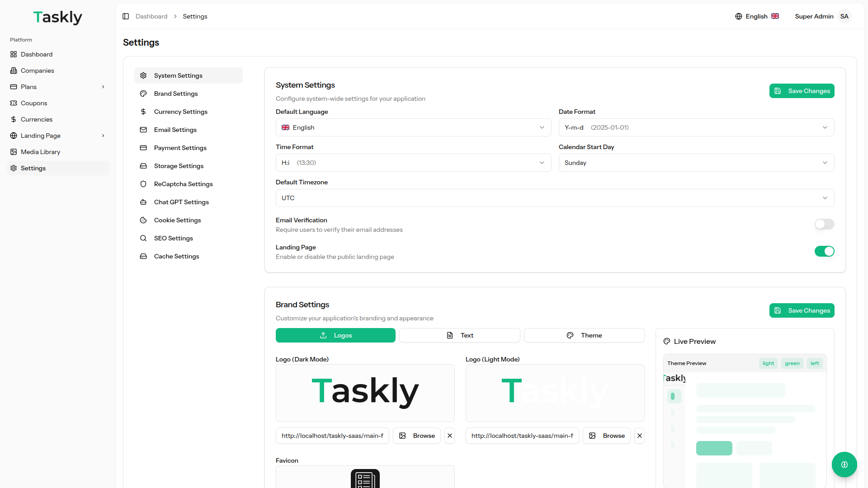Open the Calendar Start Day dropdown
The image size is (868, 488).
696,163
